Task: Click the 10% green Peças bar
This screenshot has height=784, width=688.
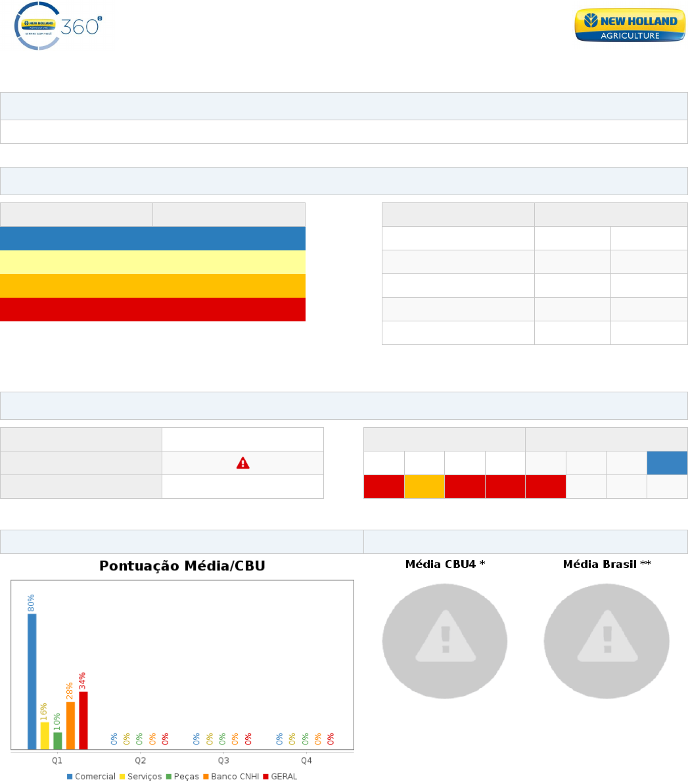Action: 58,741
